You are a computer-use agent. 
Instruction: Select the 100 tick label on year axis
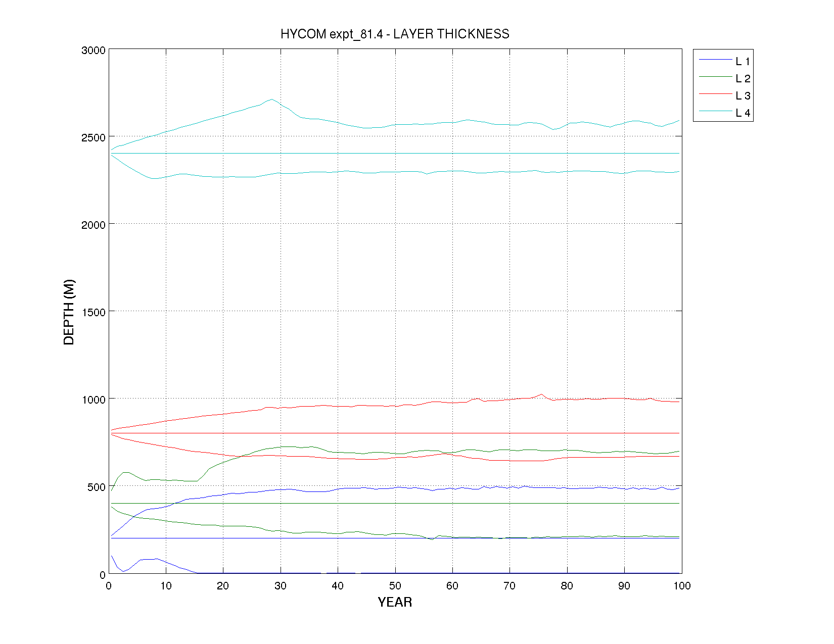point(682,586)
